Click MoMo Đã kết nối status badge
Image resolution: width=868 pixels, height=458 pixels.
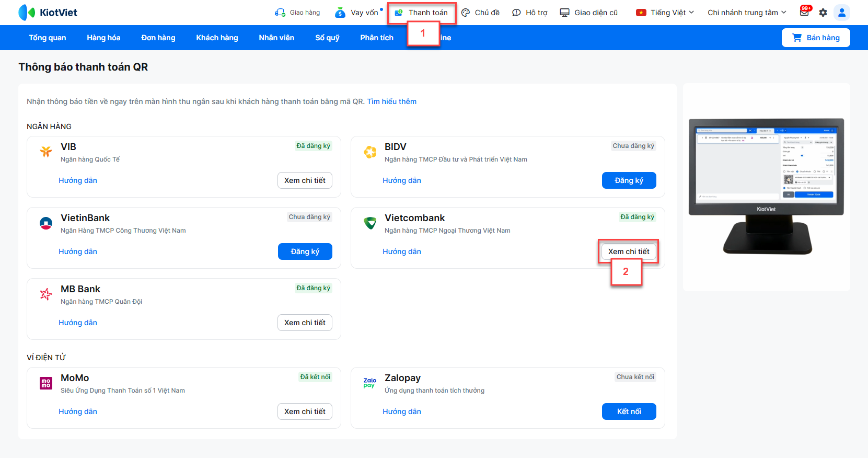click(315, 377)
